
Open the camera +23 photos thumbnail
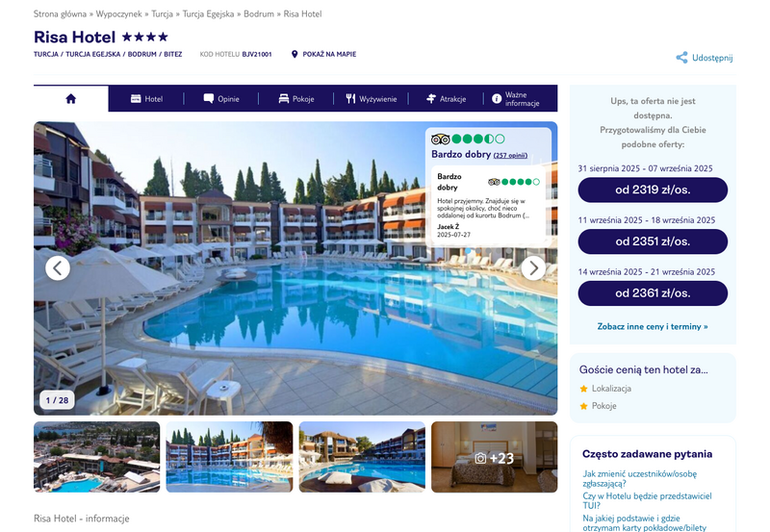pyautogui.click(x=494, y=457)
